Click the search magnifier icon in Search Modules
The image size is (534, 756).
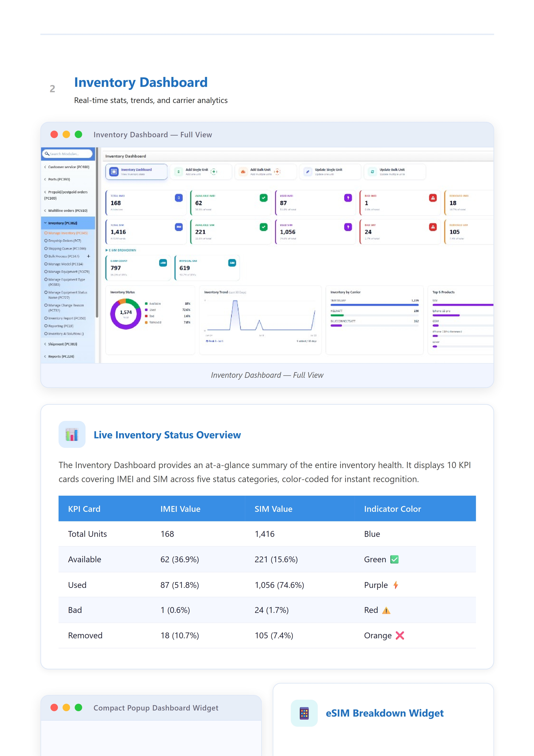coord(47,153)
